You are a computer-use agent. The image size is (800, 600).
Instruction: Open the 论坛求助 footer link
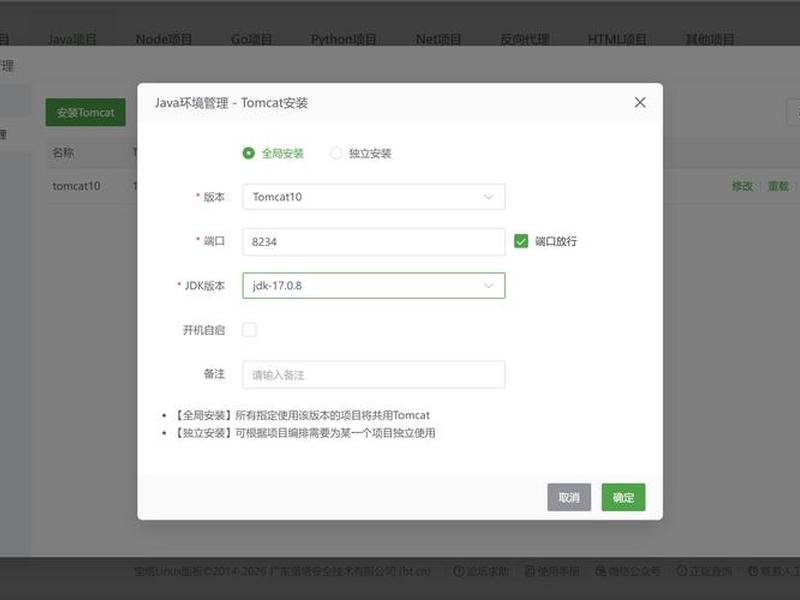[481, 571]
